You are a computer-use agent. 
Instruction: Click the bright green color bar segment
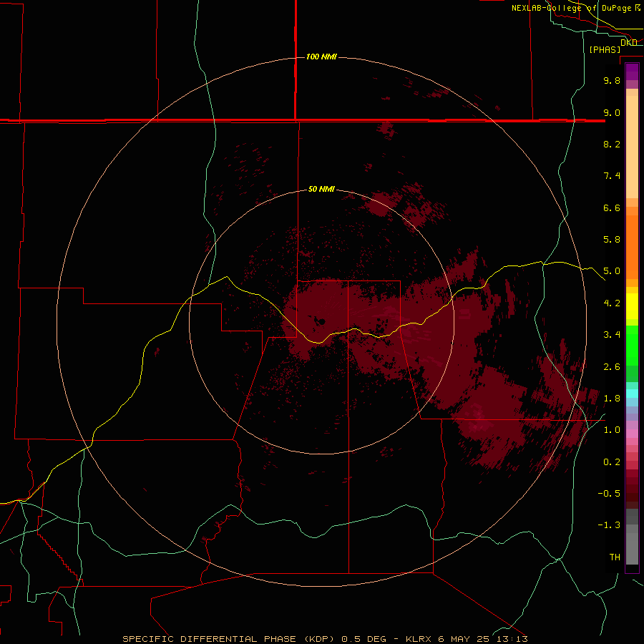click(x=632, y=346)
